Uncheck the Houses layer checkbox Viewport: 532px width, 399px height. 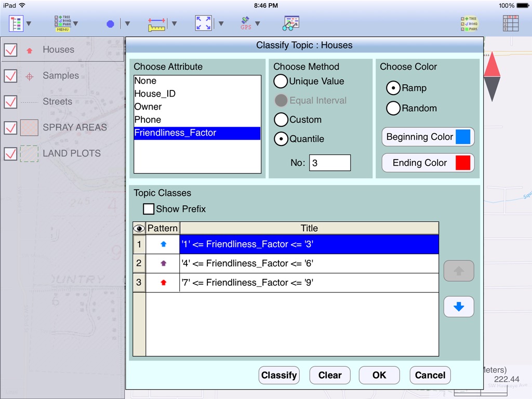point(10,50)
